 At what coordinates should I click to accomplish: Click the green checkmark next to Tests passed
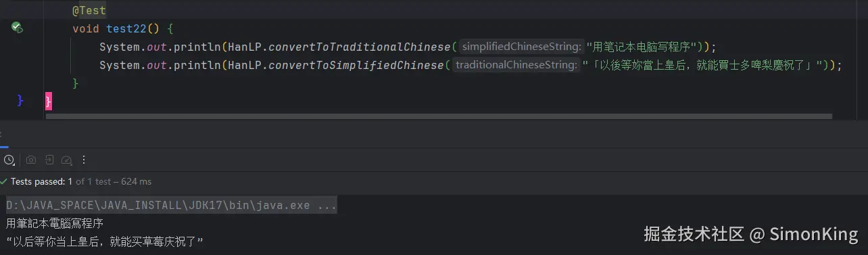point(4,182)
